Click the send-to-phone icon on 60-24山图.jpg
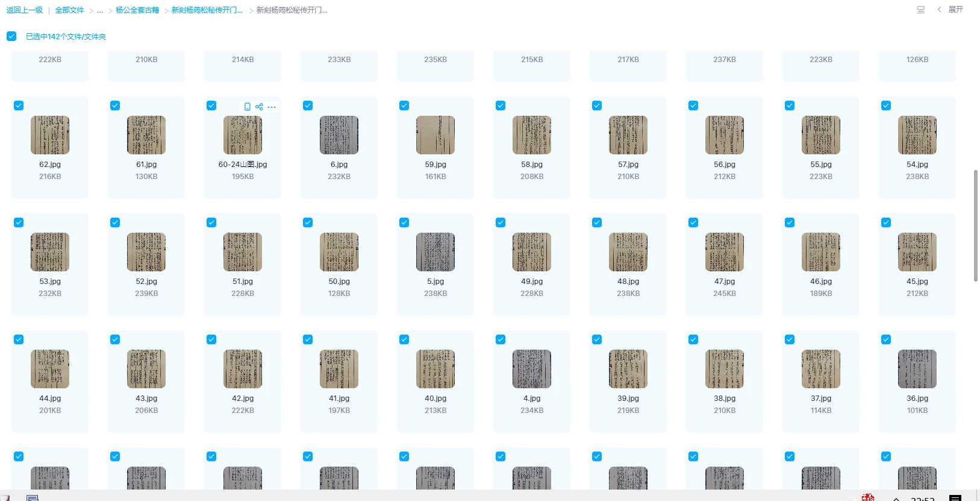The width and height of the screenshot is (980, 501). pyautogui.click(x=247, y=107)
